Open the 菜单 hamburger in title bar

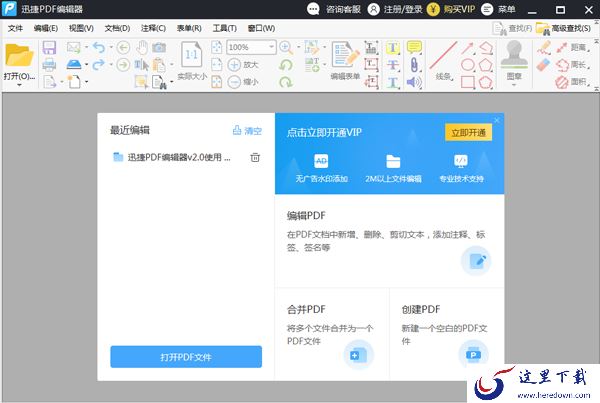(x=498, y=9)
